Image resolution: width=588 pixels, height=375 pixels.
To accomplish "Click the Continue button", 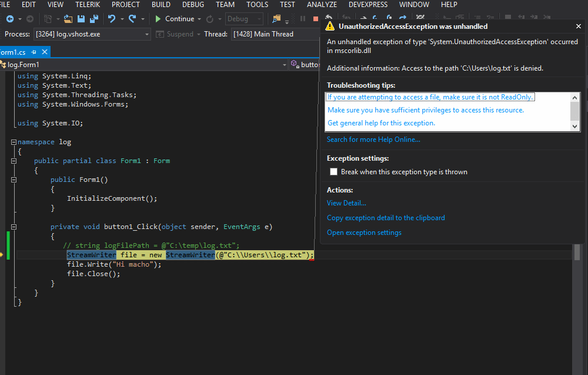I will [176, 18].
